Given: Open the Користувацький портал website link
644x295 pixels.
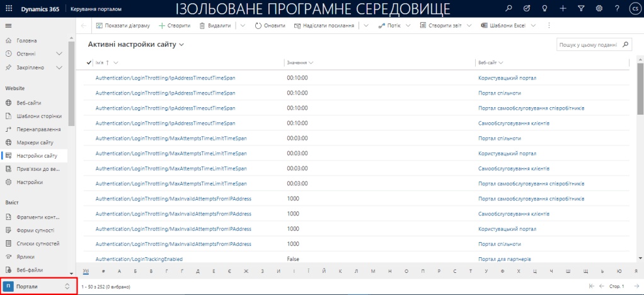Looking at the screenshot, I should coord(507,78).
